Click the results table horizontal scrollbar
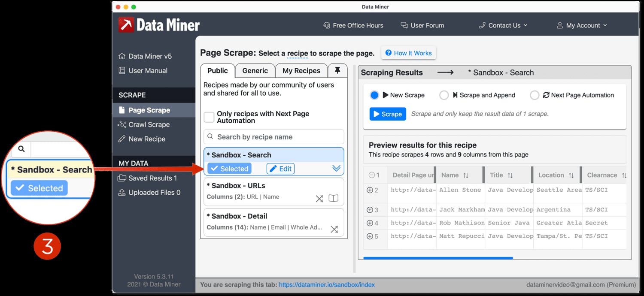Viewport: 644px width, 296px height. click(x=438, y=258)
